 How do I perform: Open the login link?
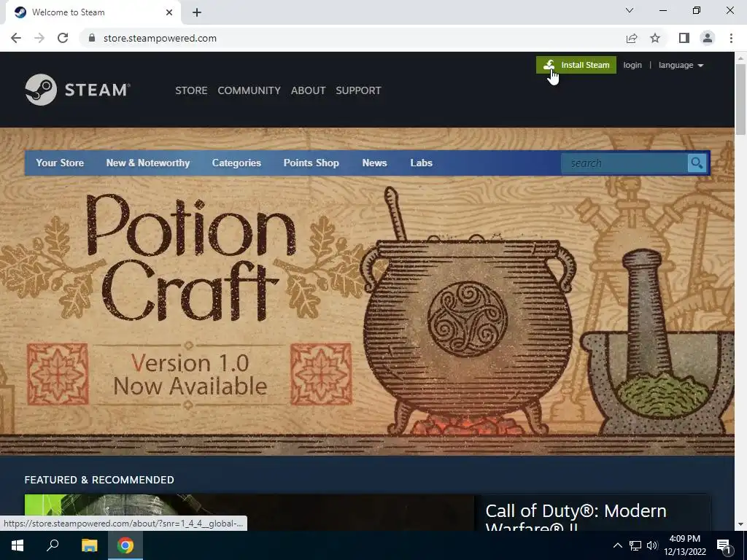[x=632, y=65]
